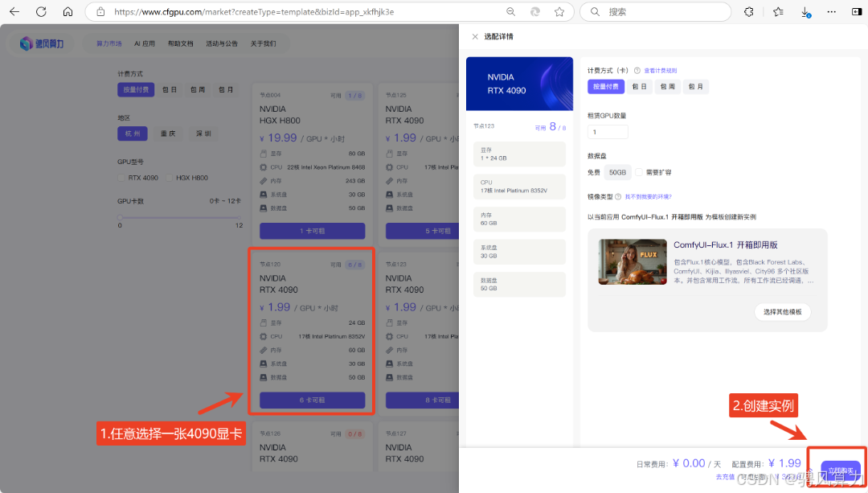
Task: Toggle the browser sidebar icon
Action: click(x=857, y=11)
